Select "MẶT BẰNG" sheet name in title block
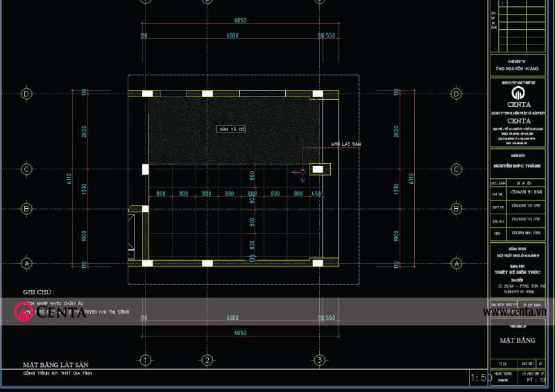The image size is (555, 392). pos(518,341)
